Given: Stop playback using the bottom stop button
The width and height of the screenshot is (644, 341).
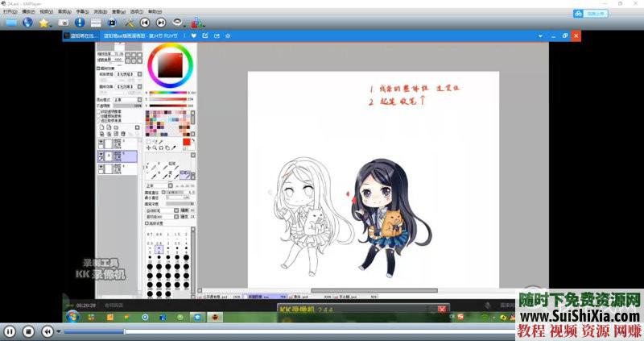Looking at the screenshot, I should [28, 331].
